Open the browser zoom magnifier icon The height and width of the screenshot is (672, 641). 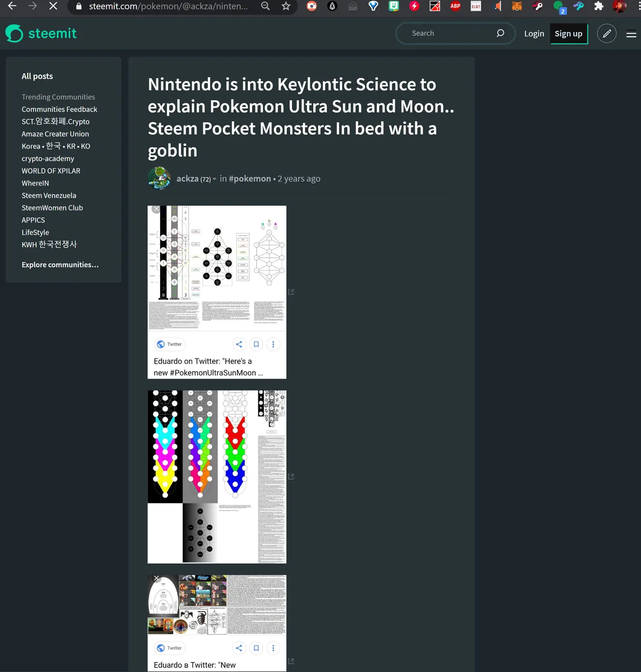[266, 6]
